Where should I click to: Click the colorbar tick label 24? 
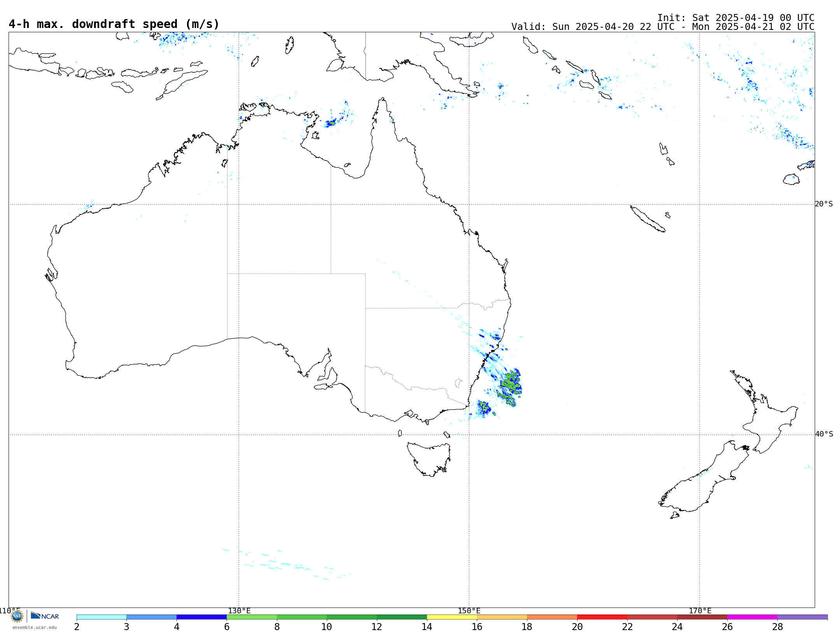[x=677, y=627]
